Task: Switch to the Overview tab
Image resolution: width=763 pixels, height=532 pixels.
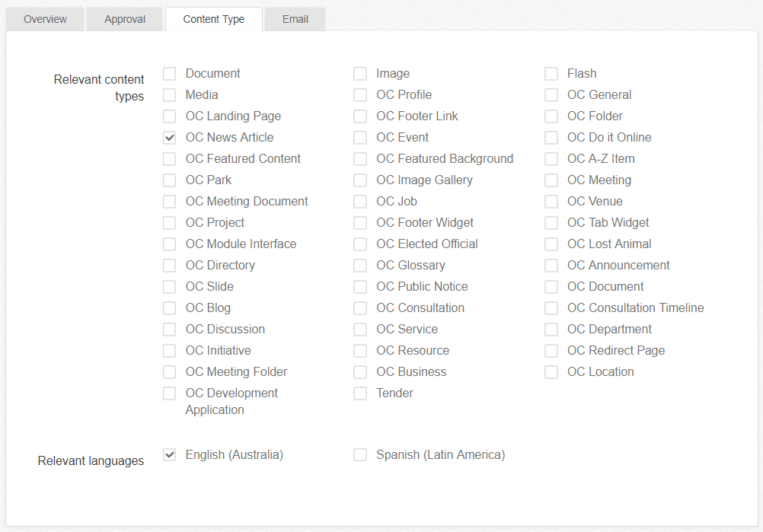Action: (44, 19)
